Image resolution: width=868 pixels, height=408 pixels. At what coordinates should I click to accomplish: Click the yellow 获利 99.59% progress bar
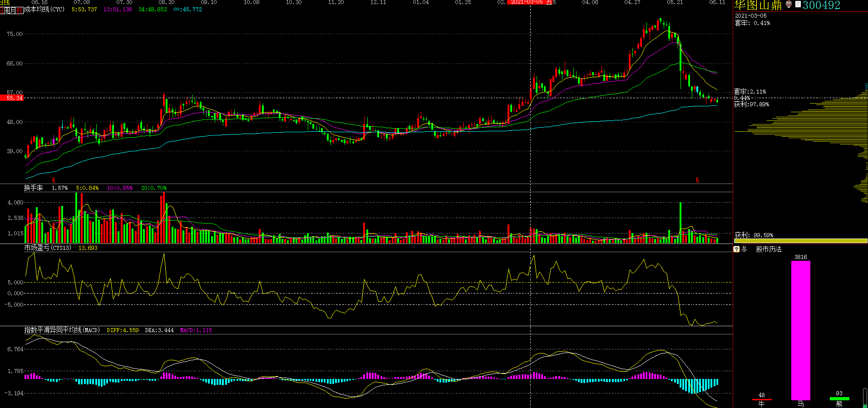pos(800,241)
